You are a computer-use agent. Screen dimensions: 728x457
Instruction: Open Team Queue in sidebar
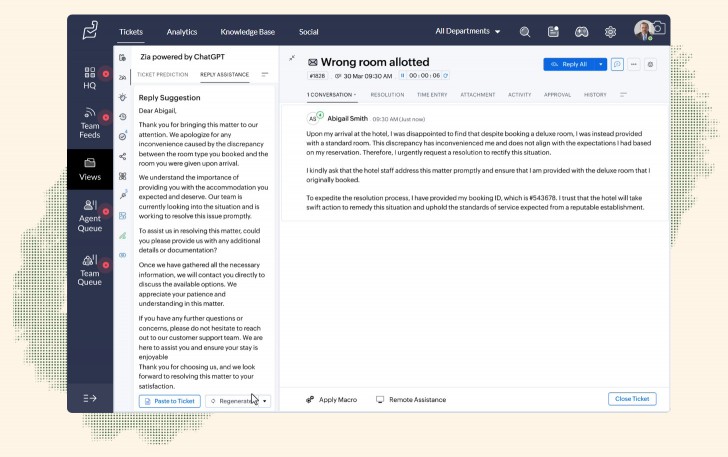pyautogui.click(x=90, y=270)
